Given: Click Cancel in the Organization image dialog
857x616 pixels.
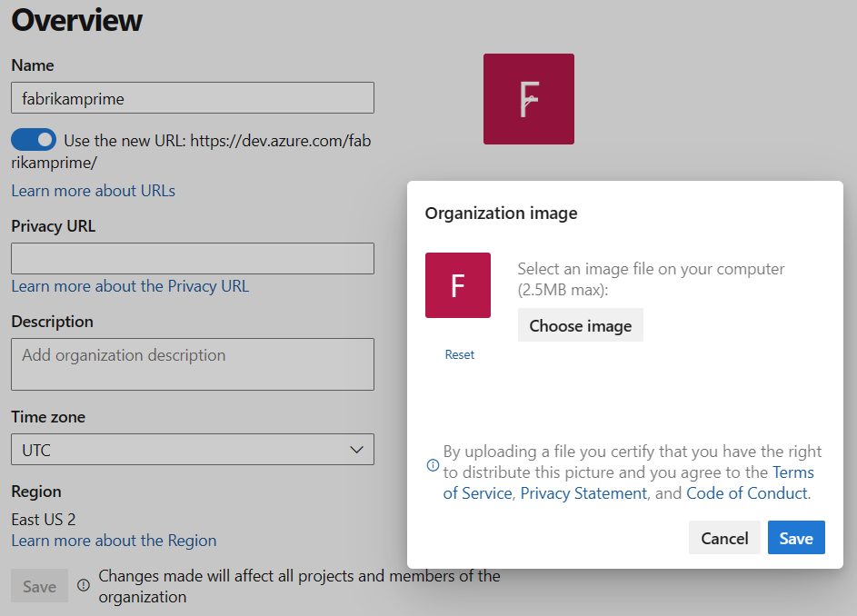Looking at the screenshot, I should [724, 538].
